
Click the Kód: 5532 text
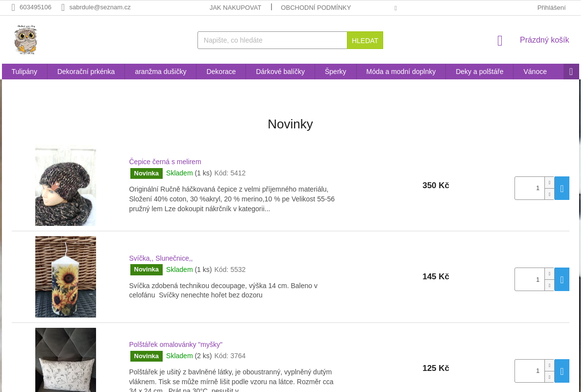230,269
